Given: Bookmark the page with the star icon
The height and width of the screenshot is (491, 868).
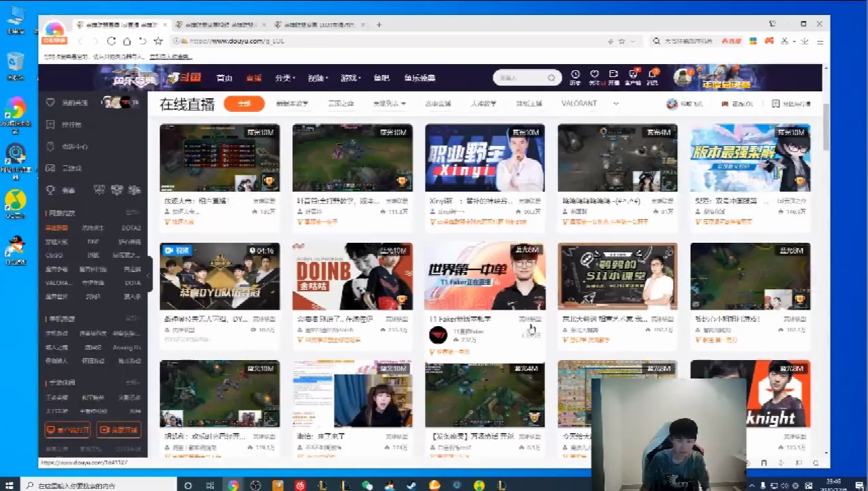Looking at the screenshot, I should pos(158,41).
